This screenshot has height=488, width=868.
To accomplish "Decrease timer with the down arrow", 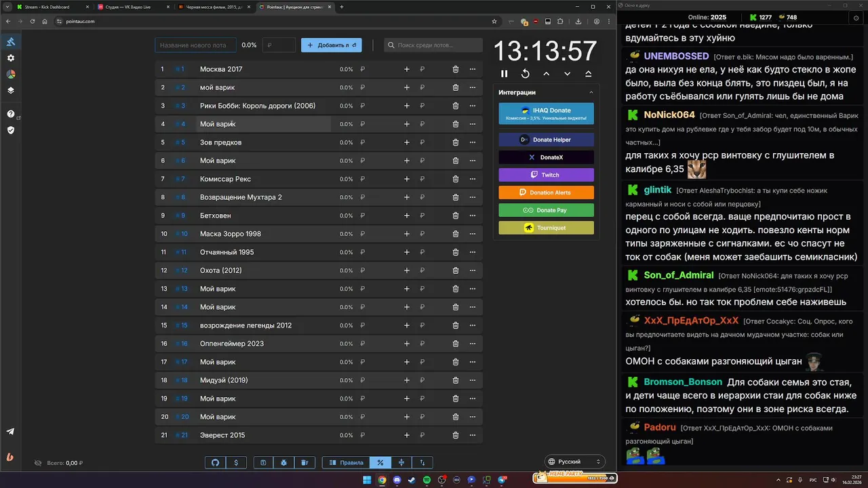I will (567, 74).
